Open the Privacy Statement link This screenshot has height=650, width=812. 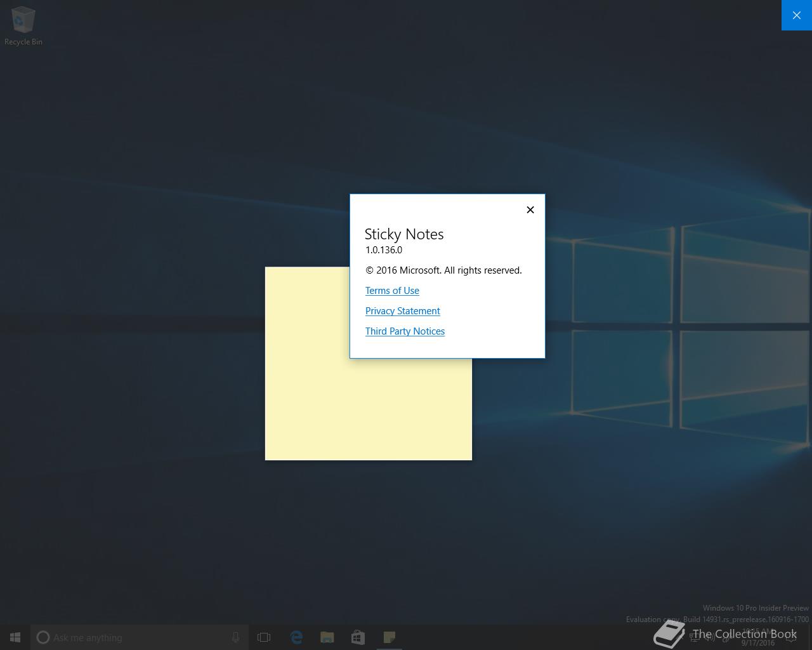click(402, 311)
